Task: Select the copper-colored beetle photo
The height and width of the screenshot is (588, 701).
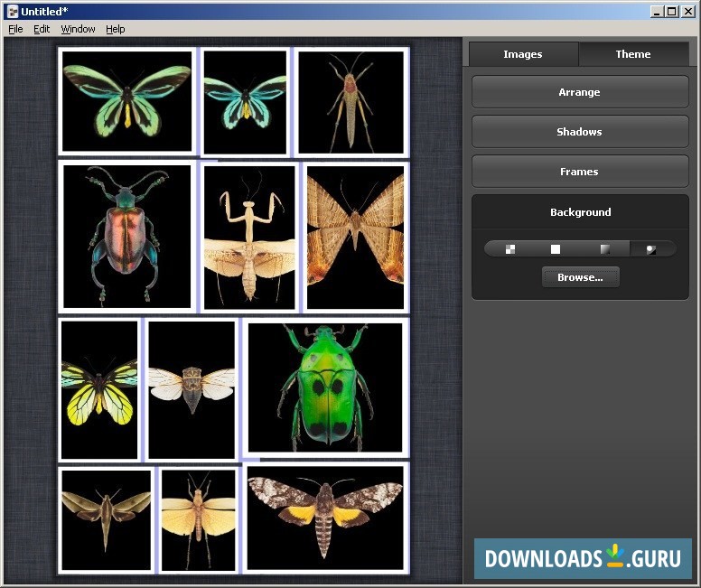Action: pyautogui.click(x=126, y=237)
